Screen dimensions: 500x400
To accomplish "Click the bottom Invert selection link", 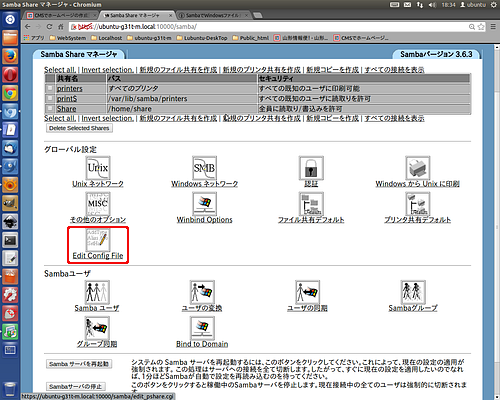I will (108, 118).
